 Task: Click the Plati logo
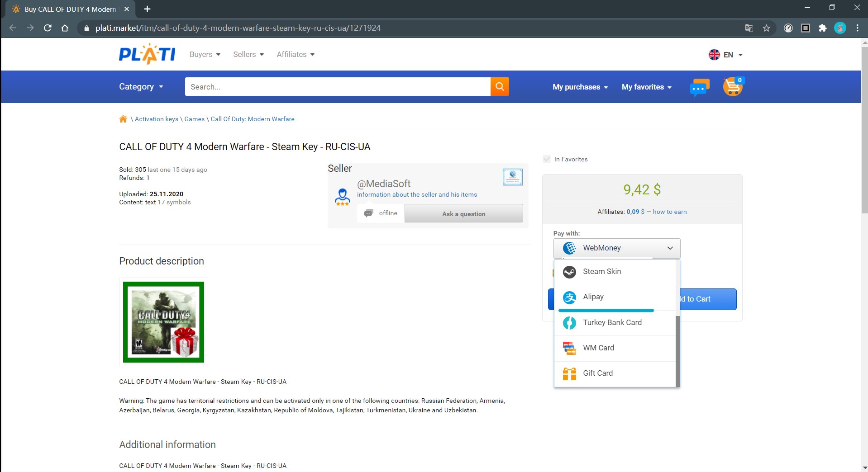147,54
